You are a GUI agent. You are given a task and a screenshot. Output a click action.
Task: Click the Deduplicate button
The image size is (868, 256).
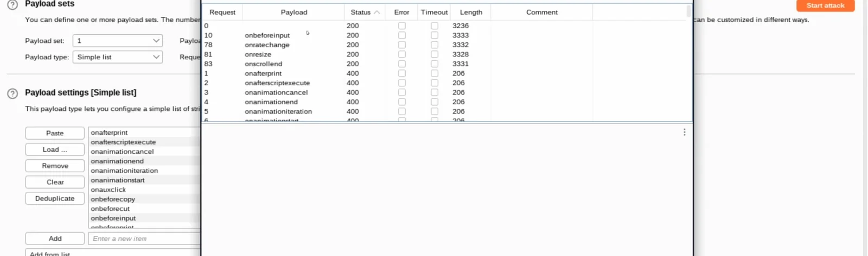coord(55,198)
